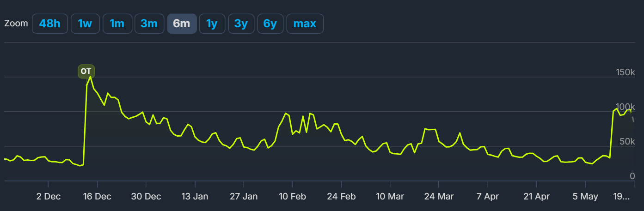
Task: Click the 27 Jan axis label
Action: 244,197
